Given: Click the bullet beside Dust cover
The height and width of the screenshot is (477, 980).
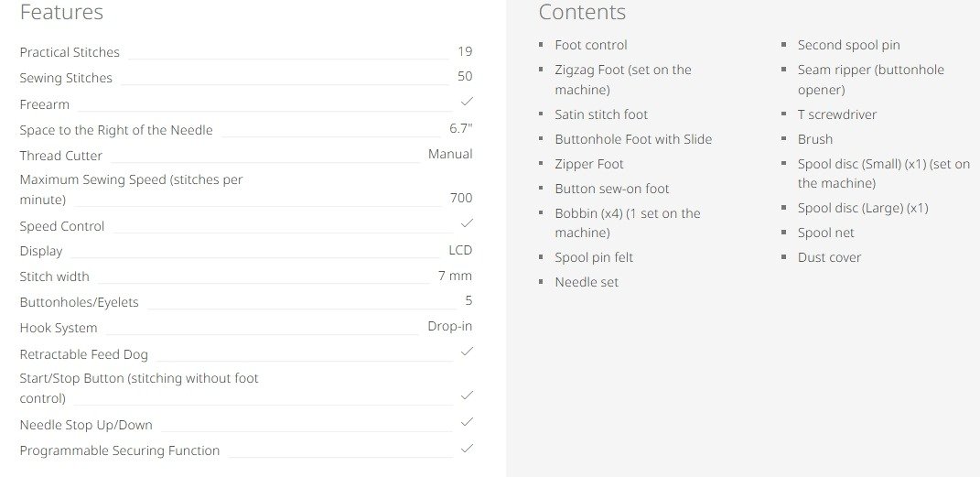Looking at the screenshot, I should (785, 257).
